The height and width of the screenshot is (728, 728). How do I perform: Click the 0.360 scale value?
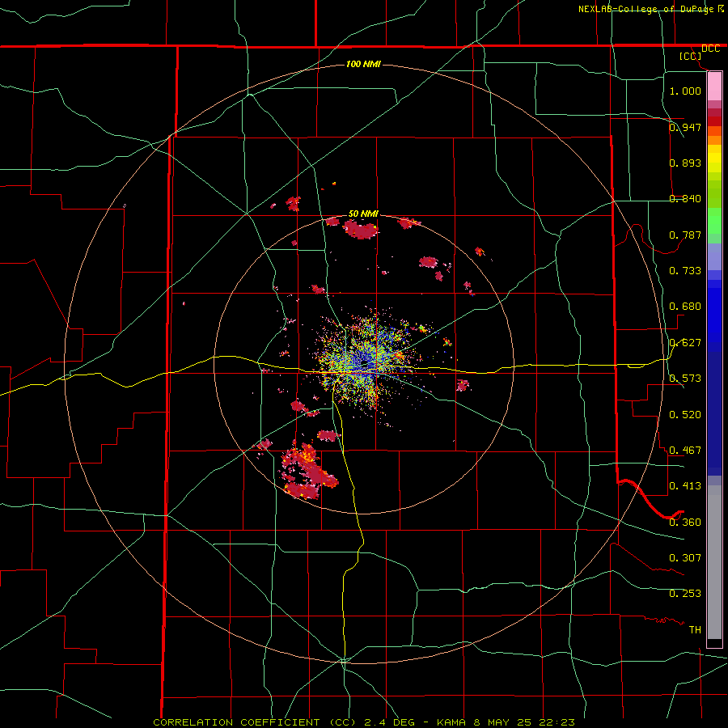pos(685,523)
